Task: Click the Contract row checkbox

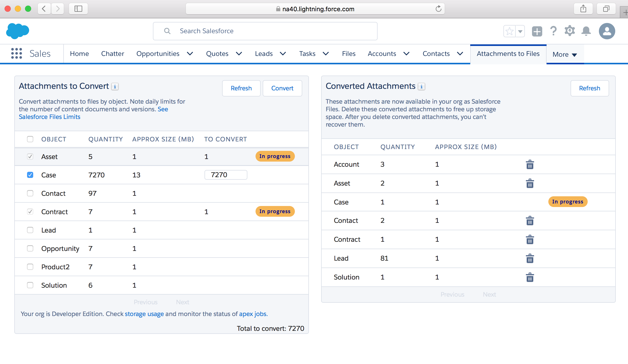Action: coord(30,212)
